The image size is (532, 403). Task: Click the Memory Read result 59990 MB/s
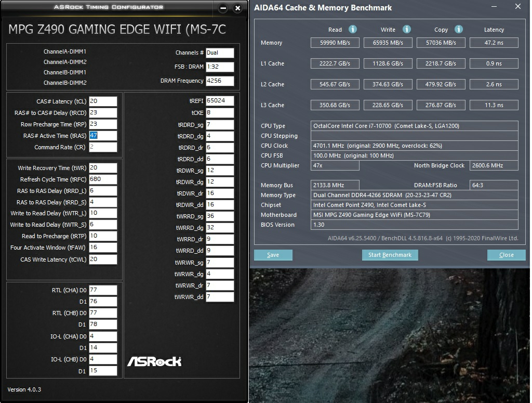click(x=335, y=43)
